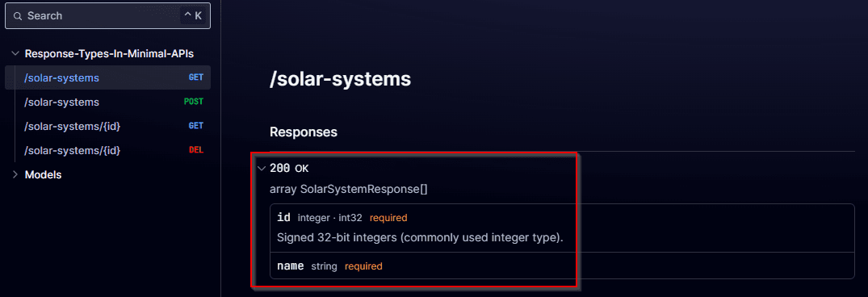The image size is (868, 297).
Task: Click the Models sidebar label
Action: pyautogui.click(x=43, y=175)
